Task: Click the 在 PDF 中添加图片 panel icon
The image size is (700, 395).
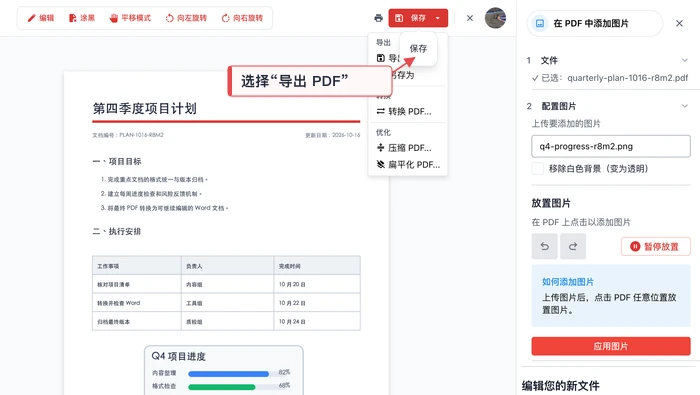Action: pyautogui.click(x=540, y=23)
